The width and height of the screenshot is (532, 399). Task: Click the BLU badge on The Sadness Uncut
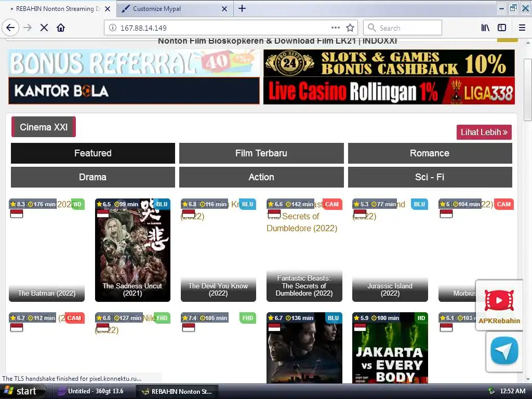162,204
